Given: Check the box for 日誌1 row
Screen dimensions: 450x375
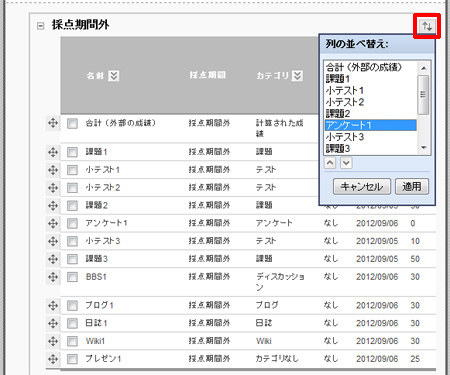Looking at the screenshot, I should point(72,323).
